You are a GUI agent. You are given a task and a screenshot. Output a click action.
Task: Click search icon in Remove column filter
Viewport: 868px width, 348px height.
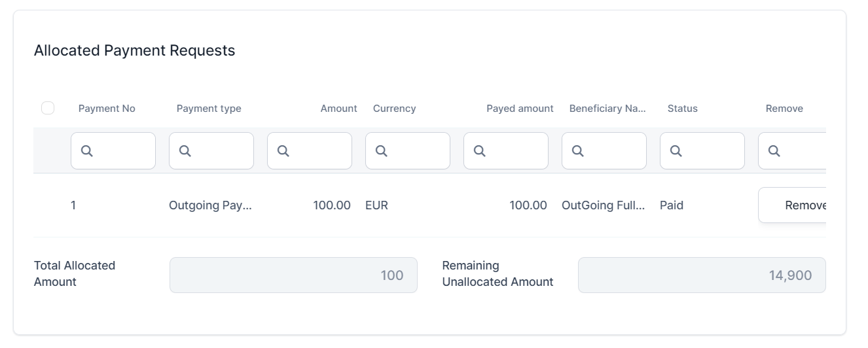[774, 151]
